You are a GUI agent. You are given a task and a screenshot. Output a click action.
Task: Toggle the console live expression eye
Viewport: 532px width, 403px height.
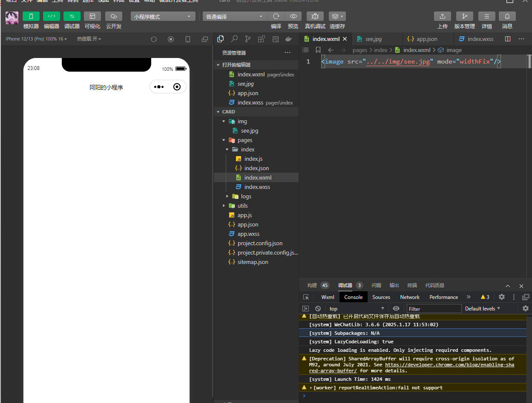(396, 309)
